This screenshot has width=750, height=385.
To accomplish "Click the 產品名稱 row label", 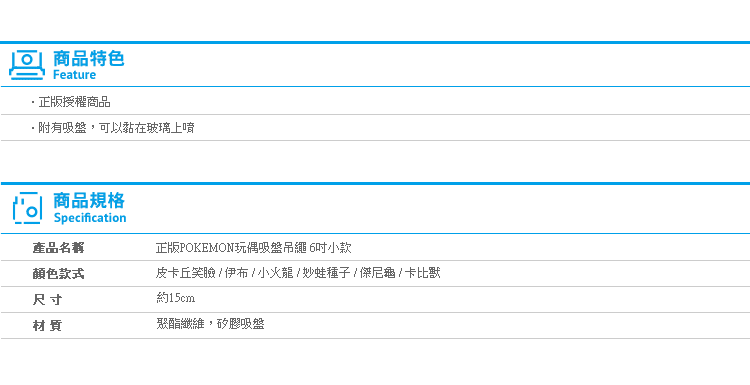I will point(58,248).
